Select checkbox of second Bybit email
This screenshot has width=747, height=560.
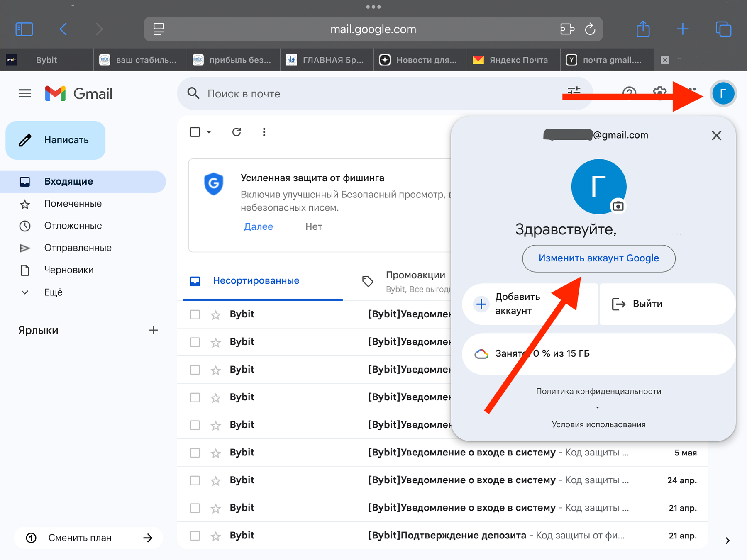point(195,342)
